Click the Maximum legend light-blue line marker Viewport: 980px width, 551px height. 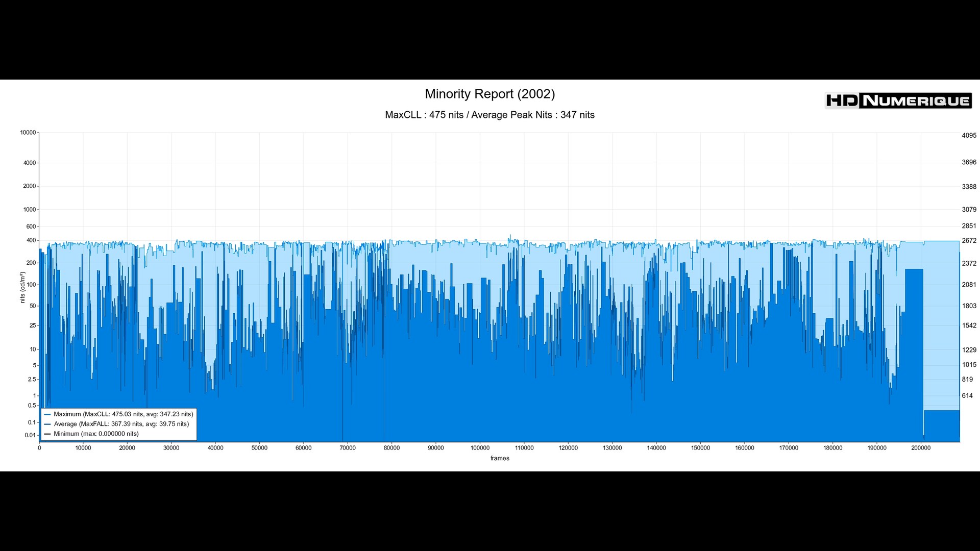[x=47, y=414]
